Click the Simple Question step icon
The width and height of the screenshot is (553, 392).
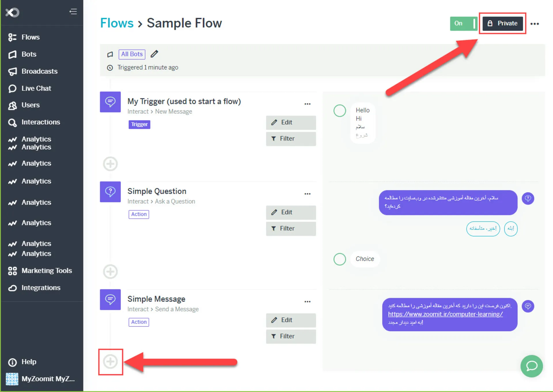point(110,192)
